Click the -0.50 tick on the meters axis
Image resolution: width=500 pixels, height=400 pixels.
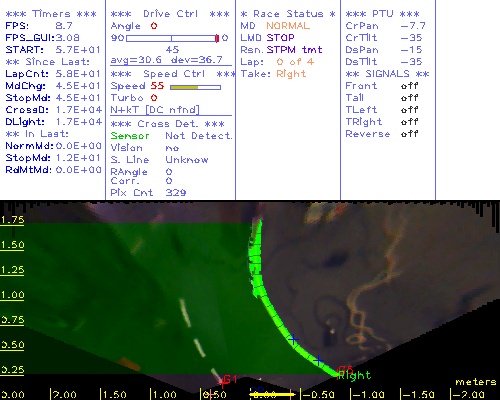point(317,395)
